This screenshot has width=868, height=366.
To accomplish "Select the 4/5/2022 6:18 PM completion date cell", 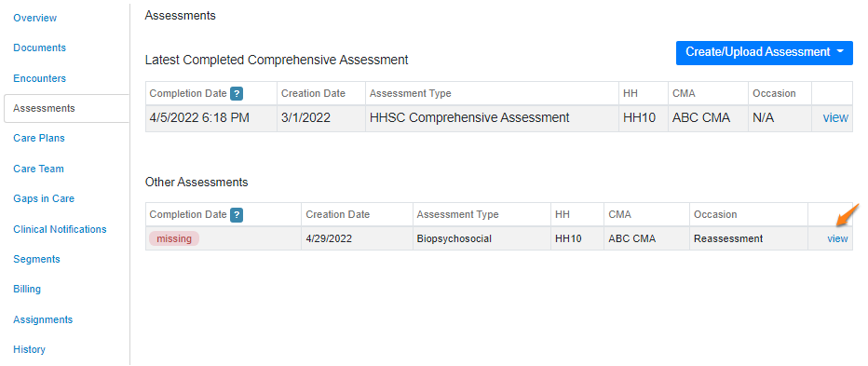I will (x=211, y=118).
